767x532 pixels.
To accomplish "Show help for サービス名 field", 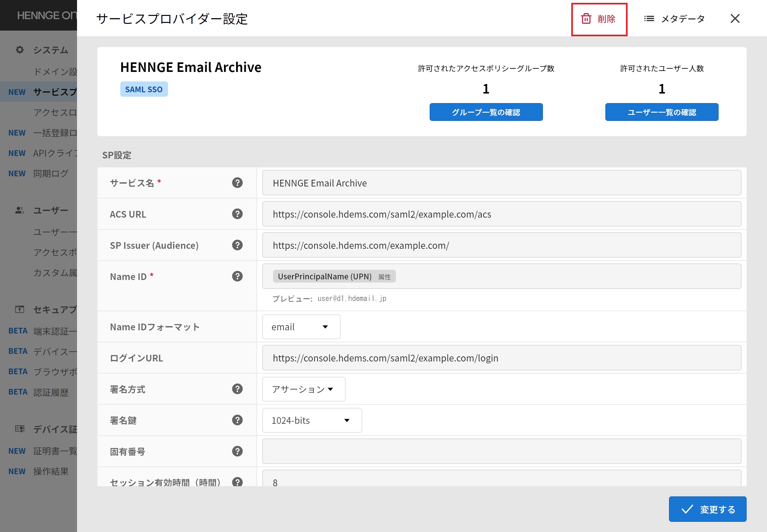I will click(x=237, y=183).
